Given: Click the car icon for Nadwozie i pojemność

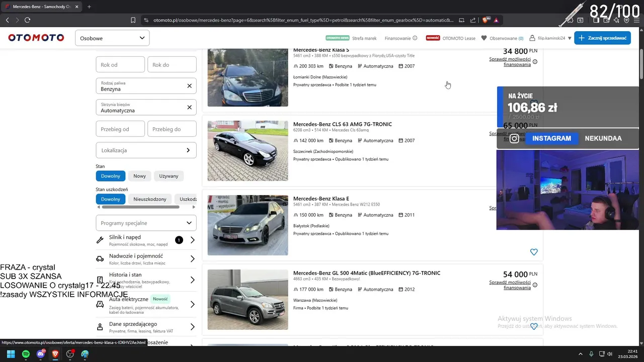Looking at the screenshot, I should coord(100,258).
